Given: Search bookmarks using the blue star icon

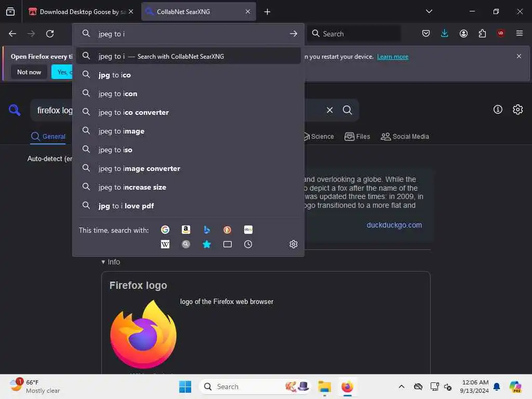Looking at the screenshot, I should [x=207, y=244].
